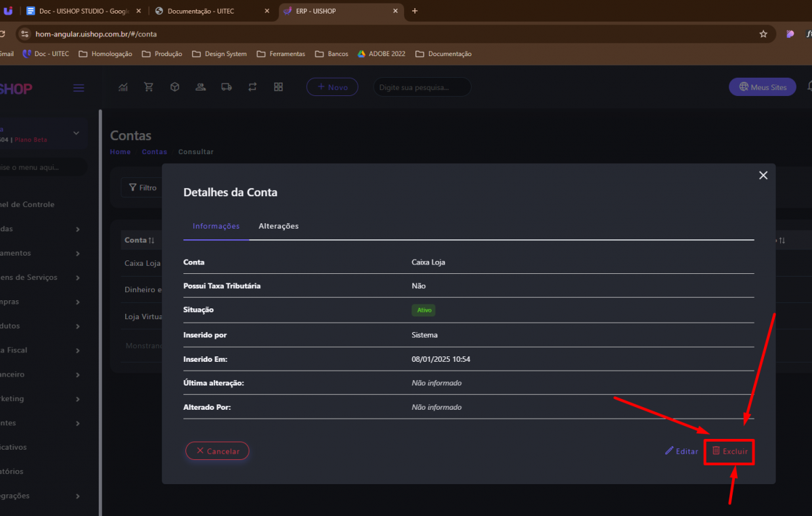The height and width of the screenshot is (516, 812).
Task: Click the delivery truck icon in toolbar
Action: coord(227,87)
